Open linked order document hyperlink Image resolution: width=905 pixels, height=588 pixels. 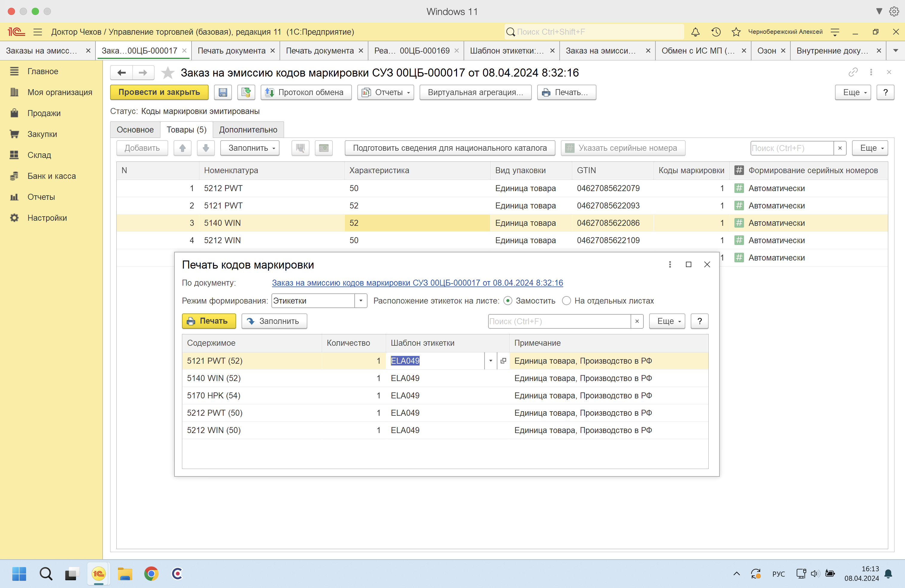tap(417, 283)
